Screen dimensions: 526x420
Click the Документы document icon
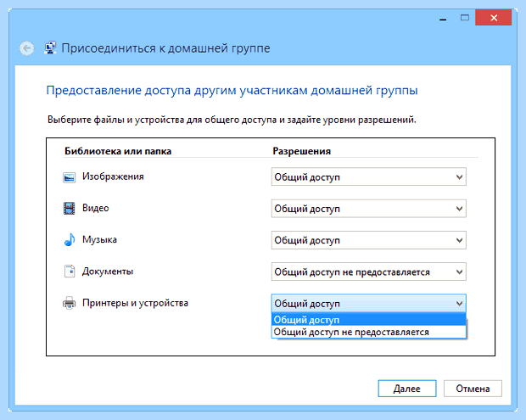pos(70,271)
